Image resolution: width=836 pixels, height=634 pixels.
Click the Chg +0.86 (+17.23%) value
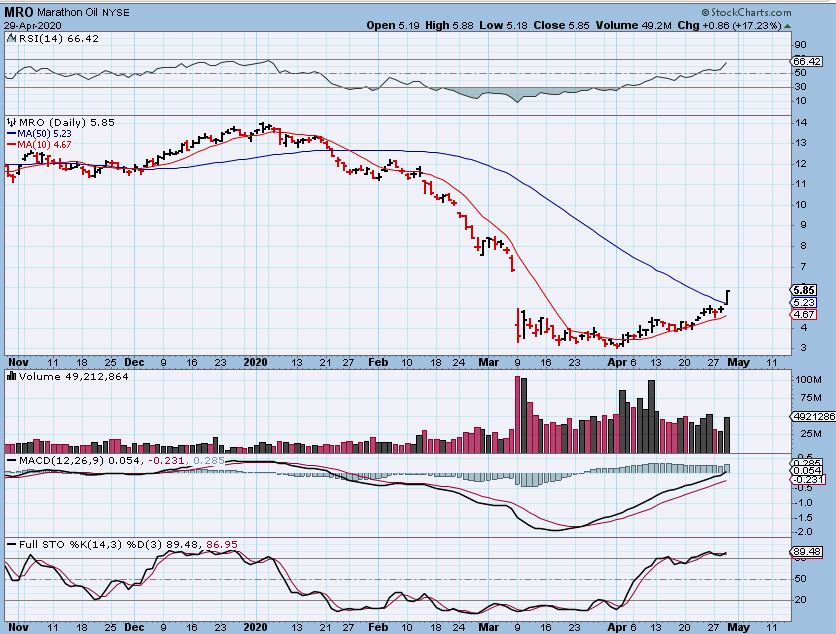(729, 26)
